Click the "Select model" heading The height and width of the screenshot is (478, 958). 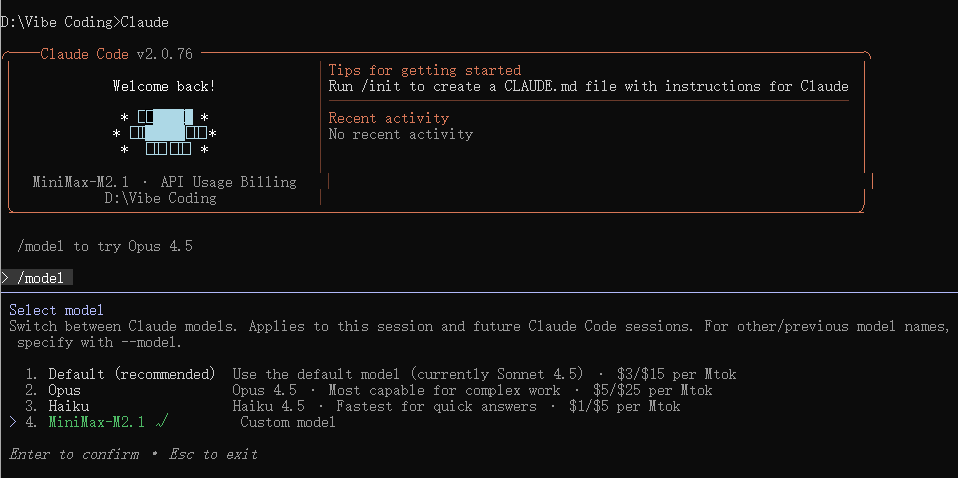click(56, 310)
